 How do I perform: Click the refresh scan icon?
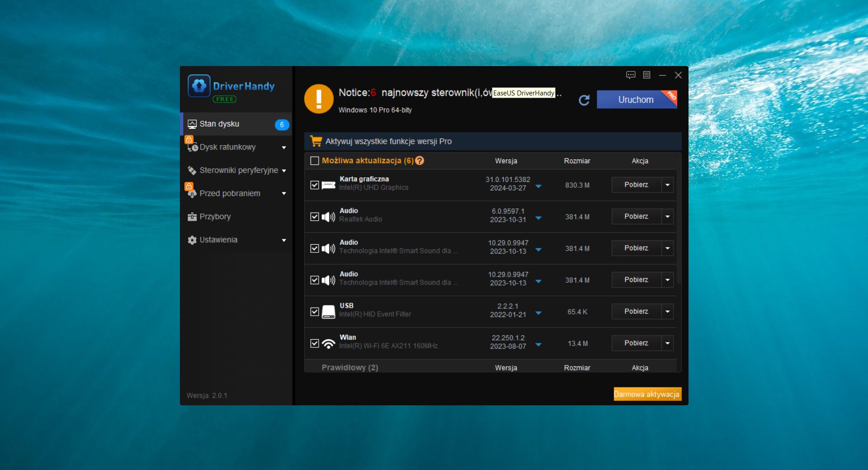tap(584, 100)
